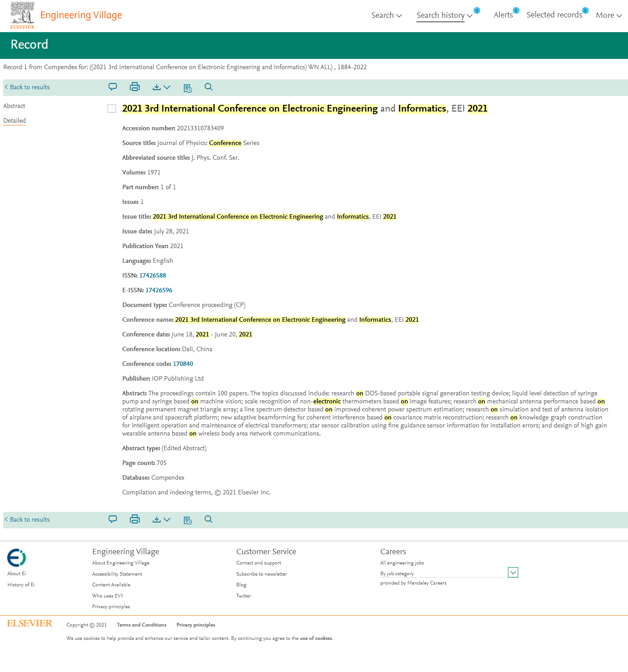
Task: Open the Twitter footer link
Action: coord(244,596)
